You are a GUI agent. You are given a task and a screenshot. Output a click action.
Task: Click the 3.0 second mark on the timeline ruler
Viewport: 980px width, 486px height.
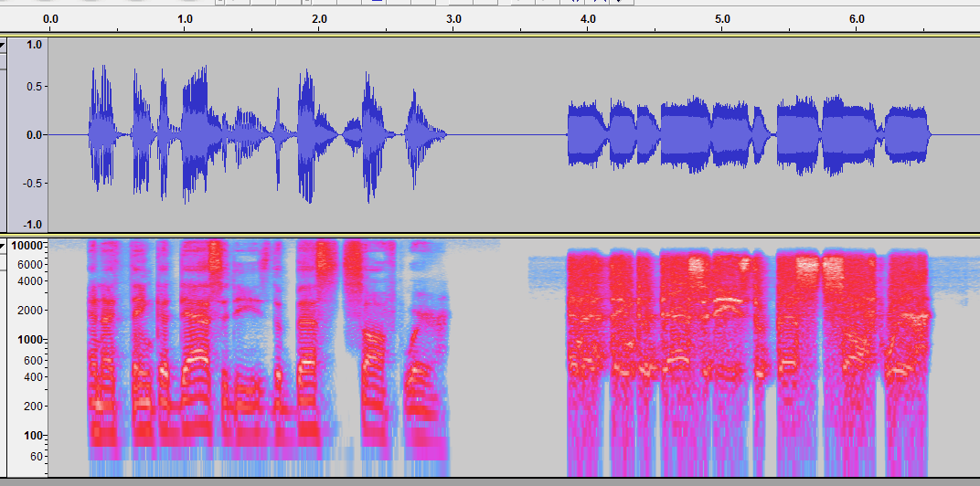(x=453, y=19)
